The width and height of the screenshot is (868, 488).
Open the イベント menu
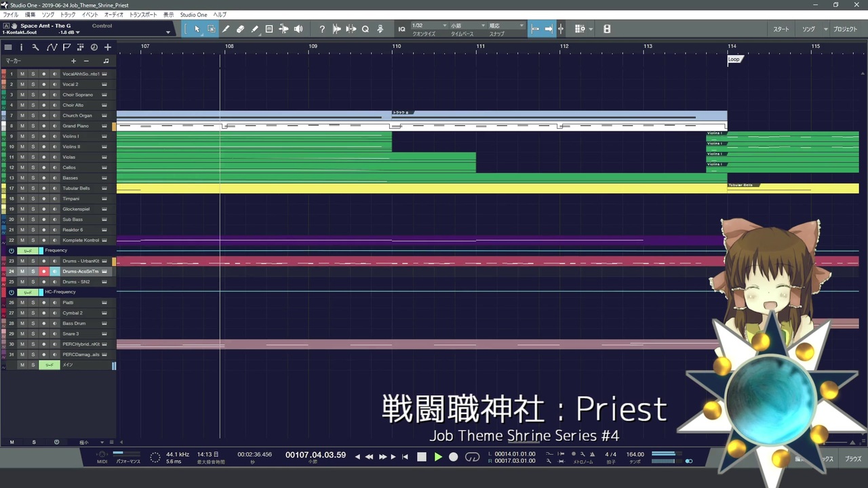click(90, 14)
